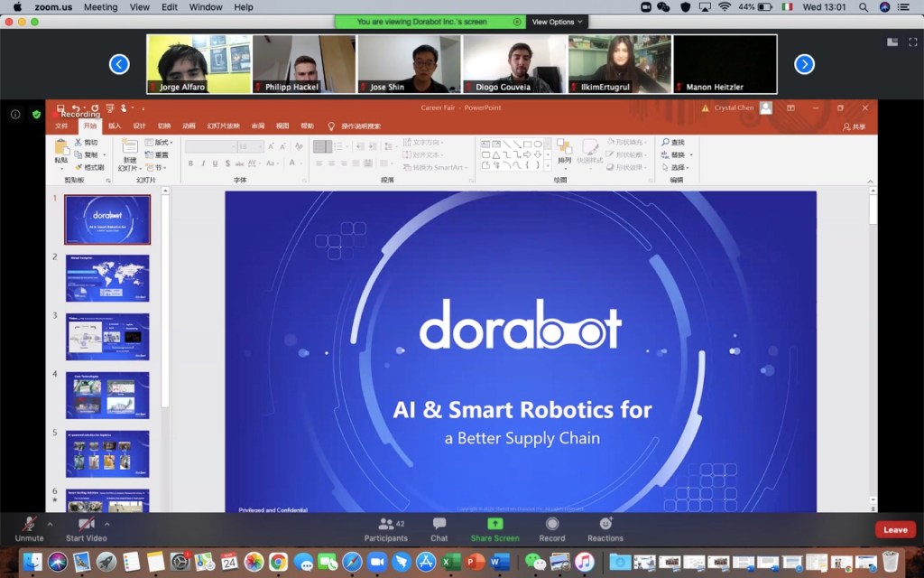924x578 pixels.
Task: Unmute the microphone in Zoom
Action: pos(29,525)
